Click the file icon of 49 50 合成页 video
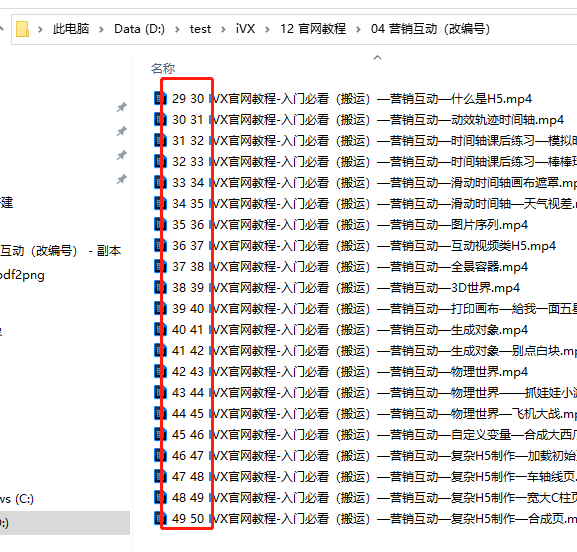The height and width of the screenshot is (552, 577). tap(159, 518)
